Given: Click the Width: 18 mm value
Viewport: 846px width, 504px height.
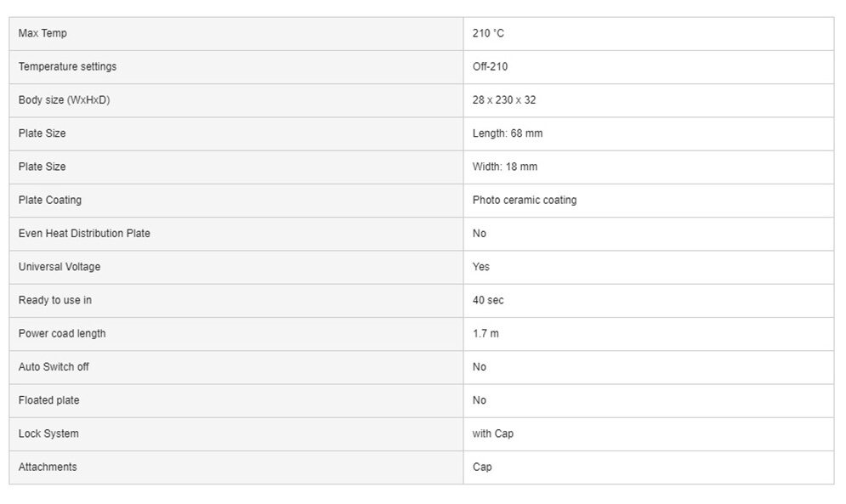Looking at the screenshot, I should pos(504,167).
